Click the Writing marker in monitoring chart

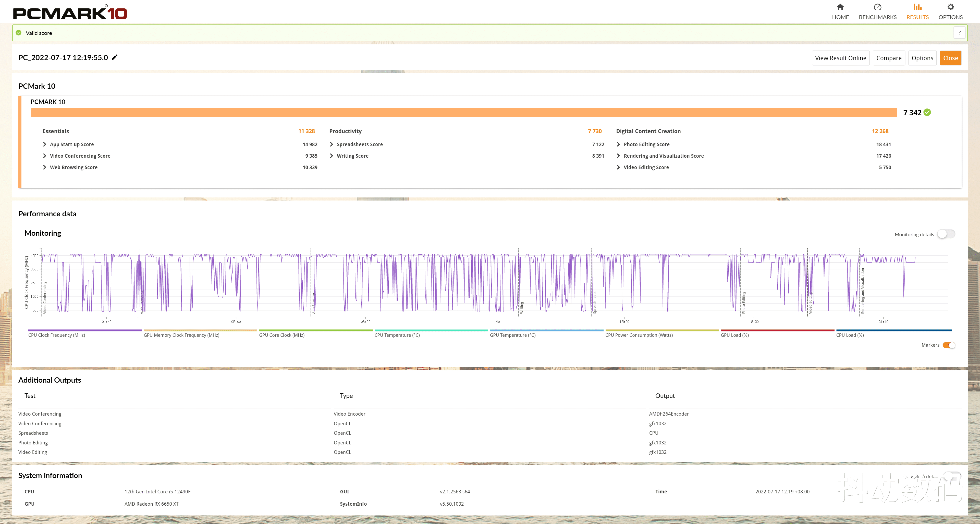[522, 307]
